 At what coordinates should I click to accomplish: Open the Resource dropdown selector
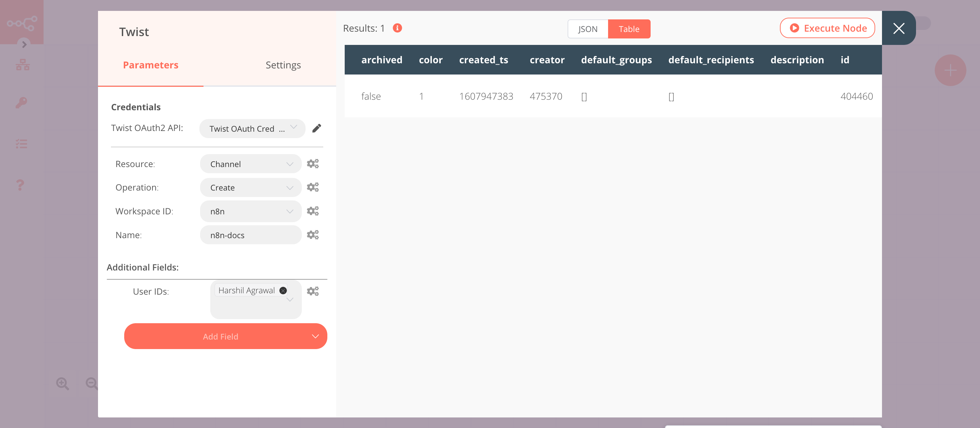249,164
